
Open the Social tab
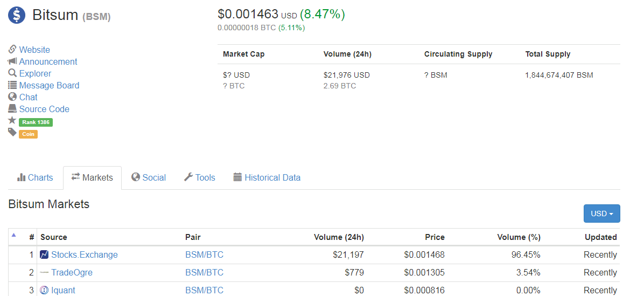tap(149, 177)
